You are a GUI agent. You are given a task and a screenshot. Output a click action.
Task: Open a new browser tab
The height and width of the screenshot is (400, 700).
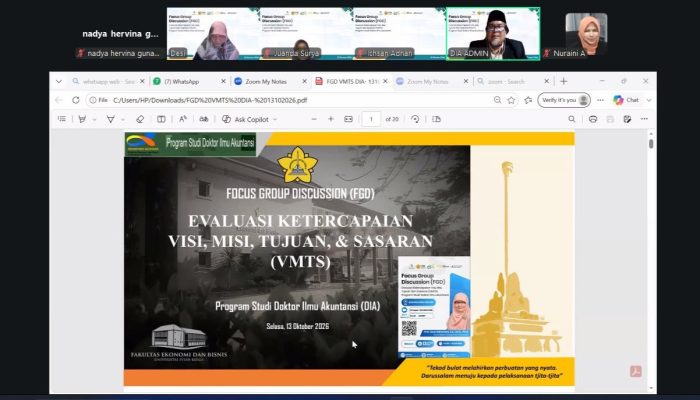click(x=563, y=81)
